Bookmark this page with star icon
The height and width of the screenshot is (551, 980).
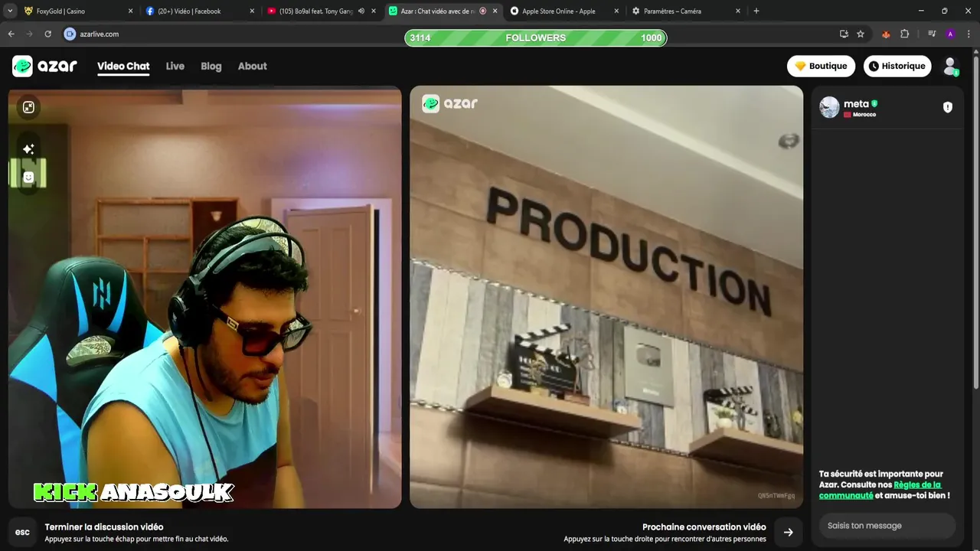pyautogui.click(x=861, y=34)
